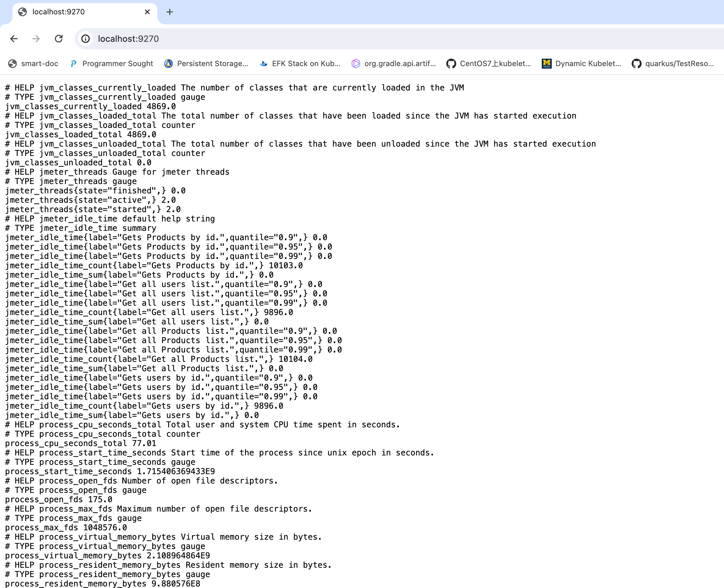Open the Dynamic Kubelet bookmark
The width and height of the screenshot is (724, 588).
click(x=581, y=64)
